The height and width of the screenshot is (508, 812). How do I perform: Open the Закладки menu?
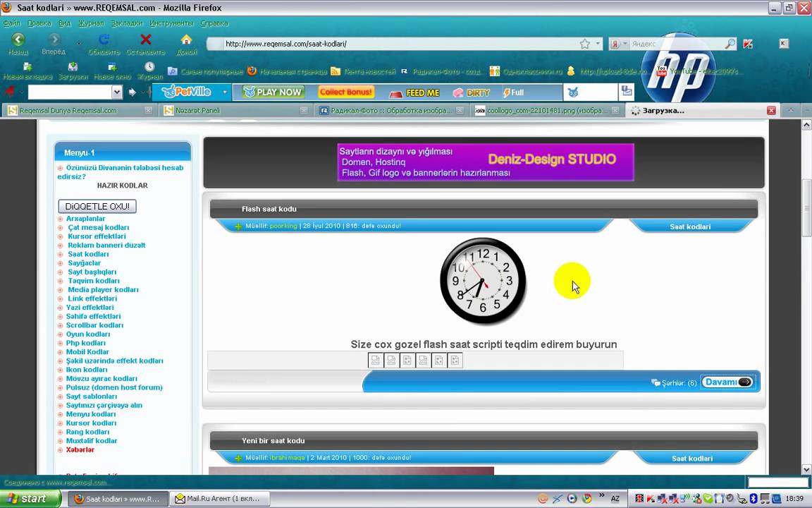pyautogui.click(x=126, y=23)
